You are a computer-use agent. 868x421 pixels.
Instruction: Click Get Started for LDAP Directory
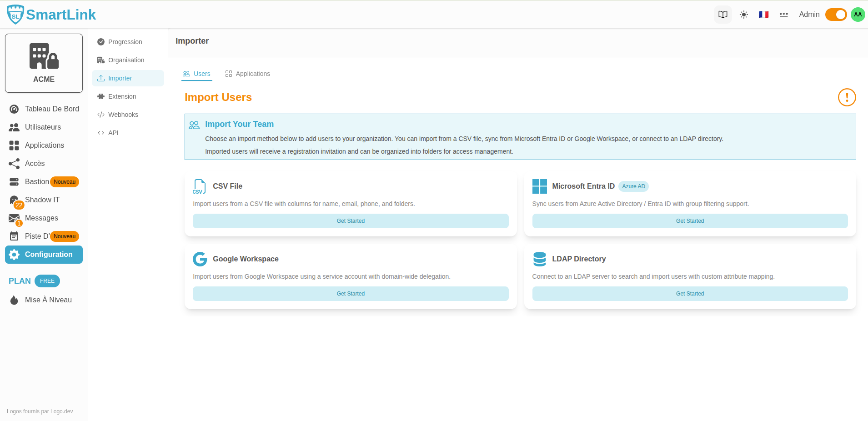tap(690, 294)
